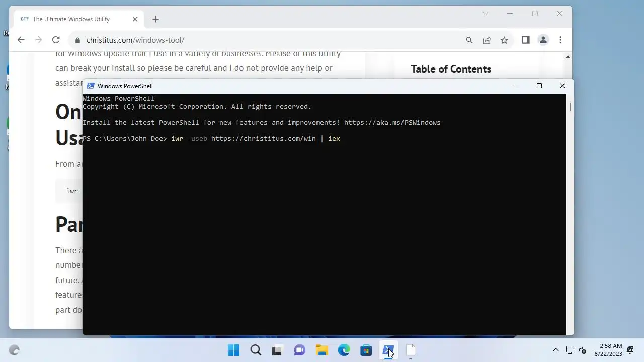This screenshot has height=362, width=644.
Task: Click the Chrome address bar URL
Action: pos(135,40)
